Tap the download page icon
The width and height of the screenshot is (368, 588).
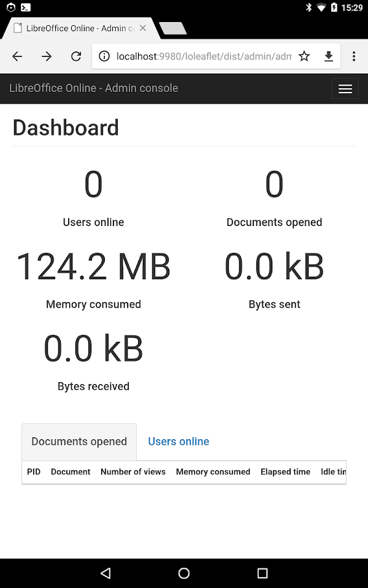point(329,56)
